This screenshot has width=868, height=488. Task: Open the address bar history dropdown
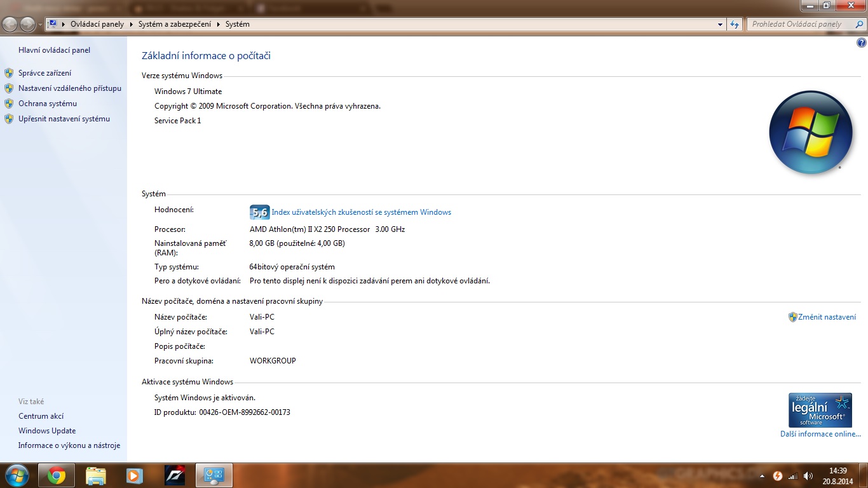coord(720,24)
